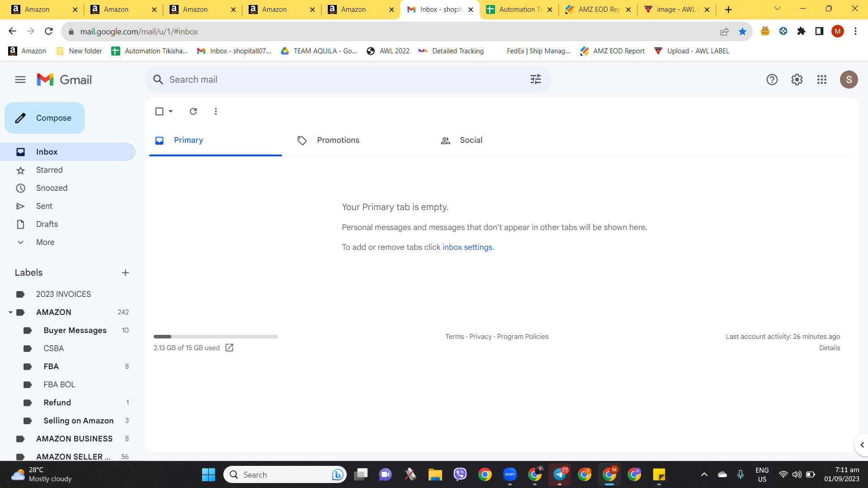Open the 2023 INVOICES label
Viewport: 868px width, 488px height.
(68, 294)
